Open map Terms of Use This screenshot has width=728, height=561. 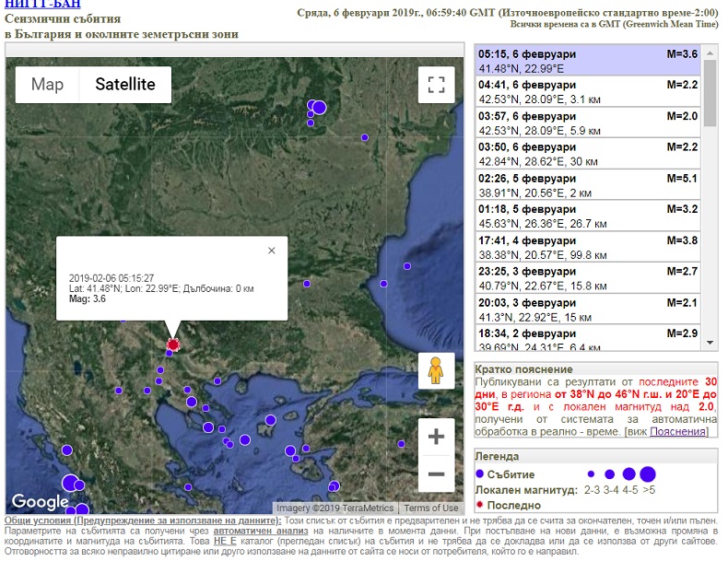[430, 508]
